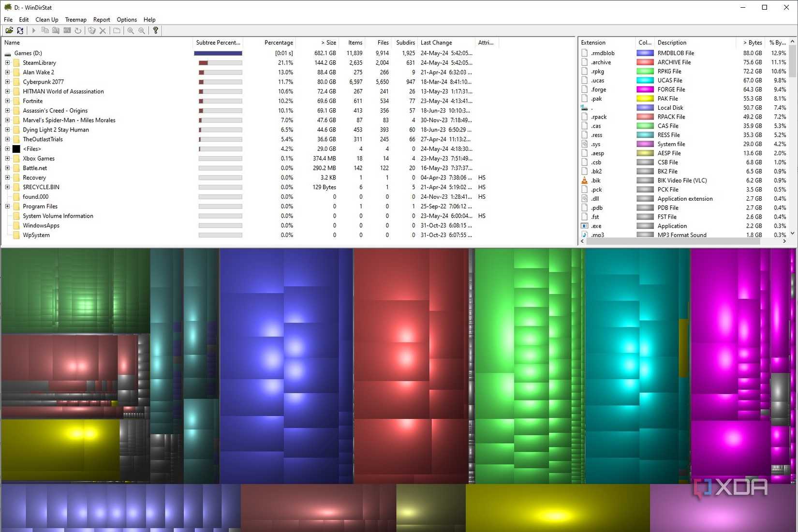Click the folder icon right of delete X

pos(117,30)
